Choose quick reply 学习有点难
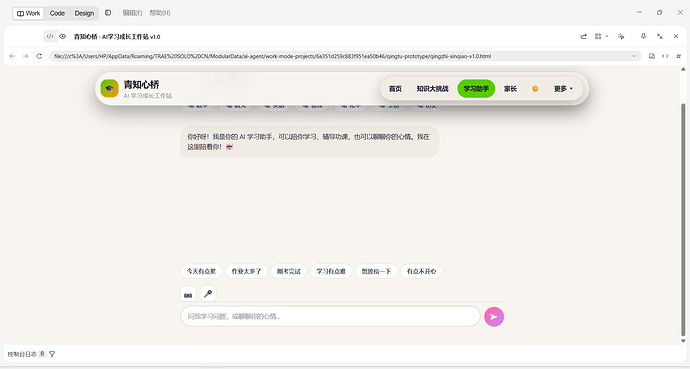This screenshot has height=369, width=690. point(331,271)
